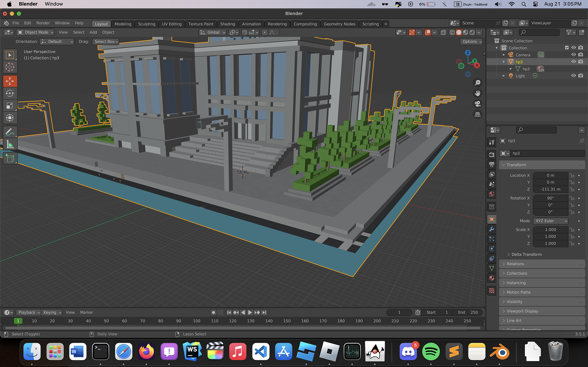
Task: Toggle Camera visibility in the viewport
Action: (x=574, y=54)
